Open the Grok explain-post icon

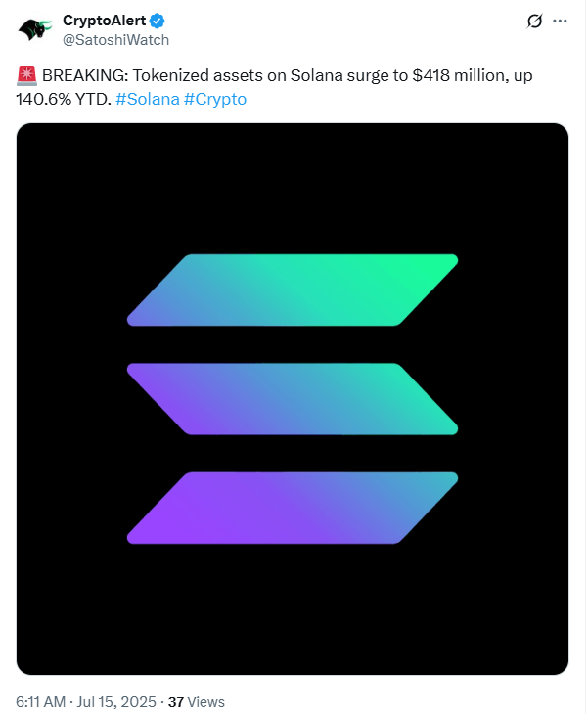click(x=534, y=21)
